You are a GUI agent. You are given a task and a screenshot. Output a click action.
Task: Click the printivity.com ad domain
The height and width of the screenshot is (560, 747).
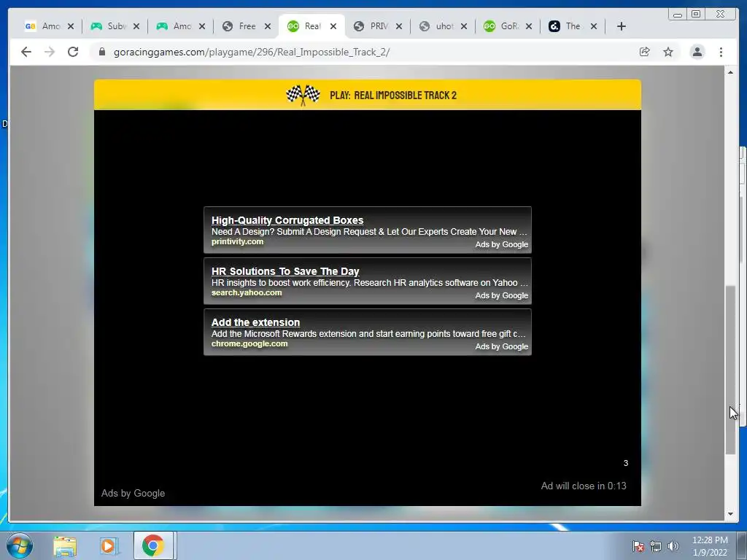(237, 241)
